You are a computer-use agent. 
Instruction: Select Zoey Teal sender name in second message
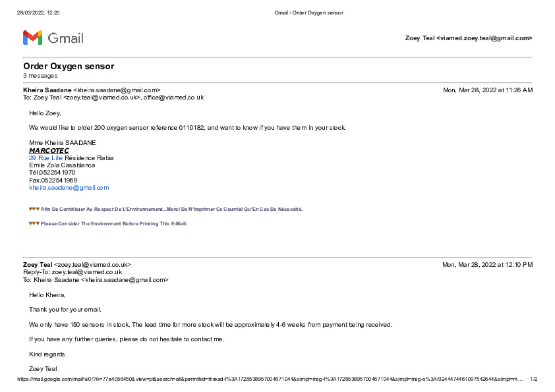point(38,264)
